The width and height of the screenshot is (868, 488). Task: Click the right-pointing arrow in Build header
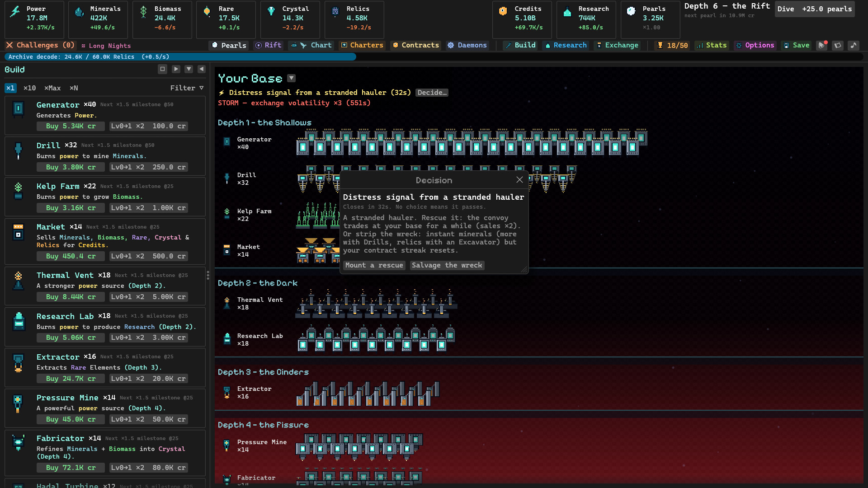176,69
